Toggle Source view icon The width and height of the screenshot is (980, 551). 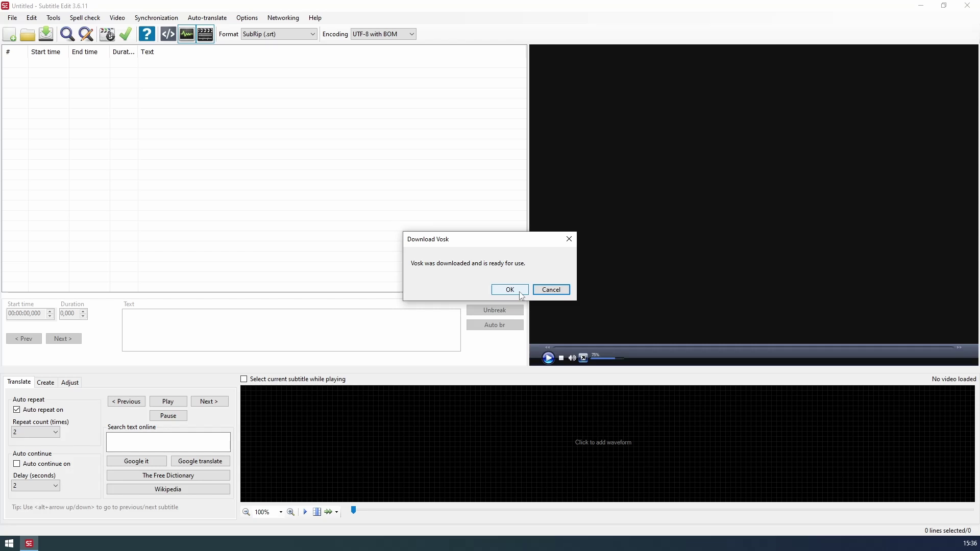click(x=168, y=34)
